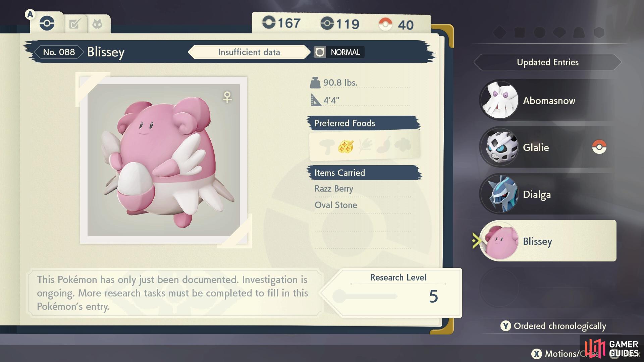
Task: Open the research tasks checklist tab
Action: coord(74,24)
